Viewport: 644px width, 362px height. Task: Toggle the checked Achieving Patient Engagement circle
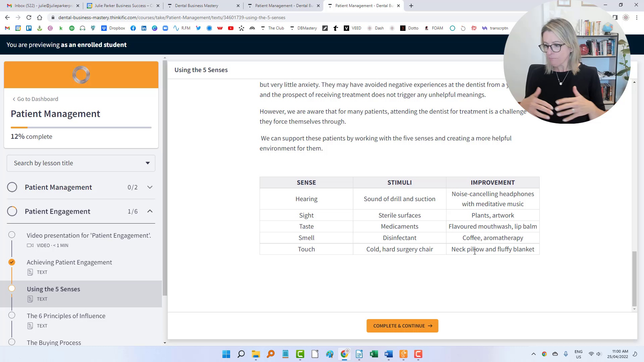[x=12, y=262]
